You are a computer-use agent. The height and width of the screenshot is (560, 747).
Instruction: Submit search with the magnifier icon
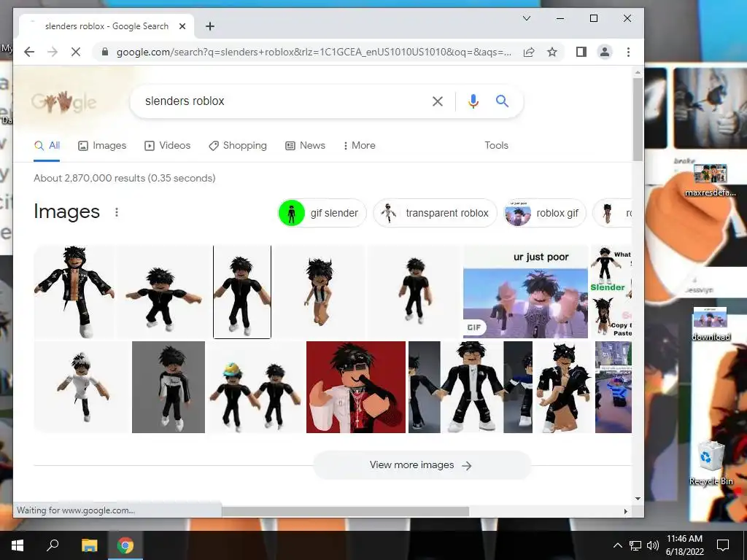(x=502, y=101)
